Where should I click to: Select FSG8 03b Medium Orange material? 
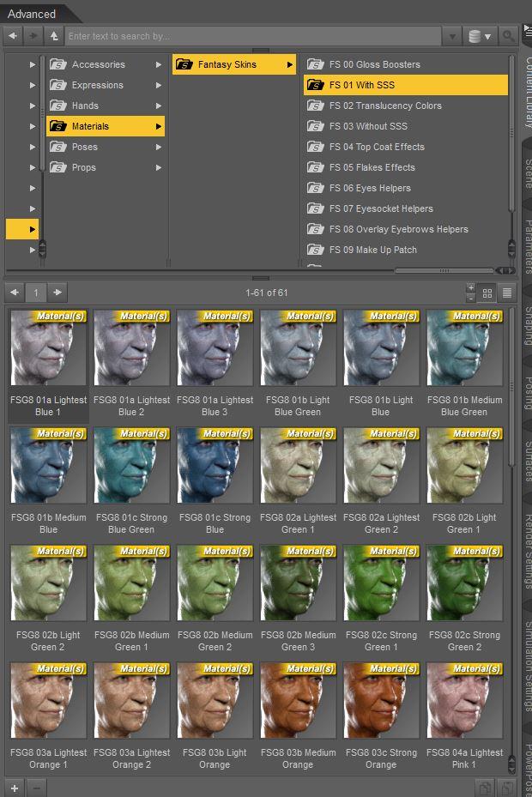pyautogui.click(x=298, y=716)
